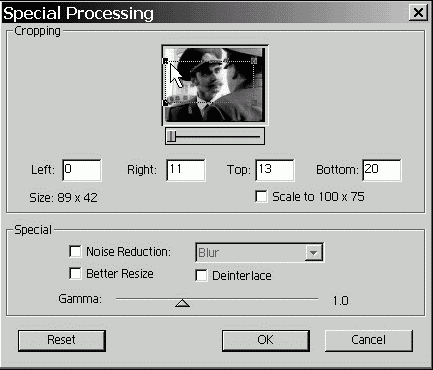Click the Right crop value field
This screenshot has width=433, height=370.
pos(186,170)
